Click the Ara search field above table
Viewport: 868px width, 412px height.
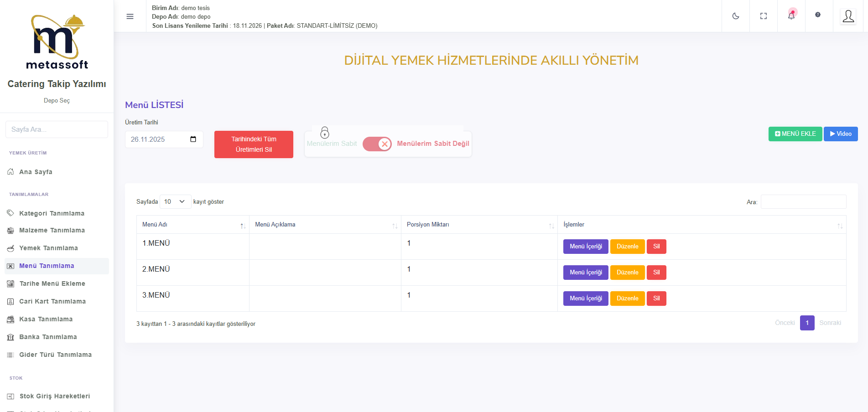point(803,202)
